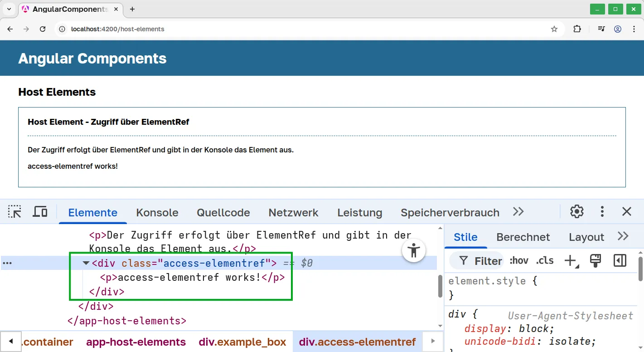Open the Chrome three-dot menu
The height and width of the screenshot is (352, 644).
point(634,29)
